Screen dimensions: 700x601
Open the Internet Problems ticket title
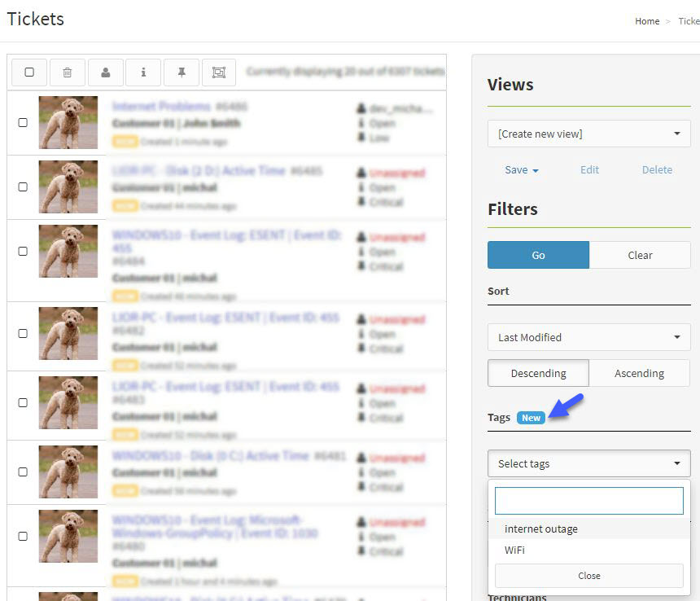pos(161,106)
